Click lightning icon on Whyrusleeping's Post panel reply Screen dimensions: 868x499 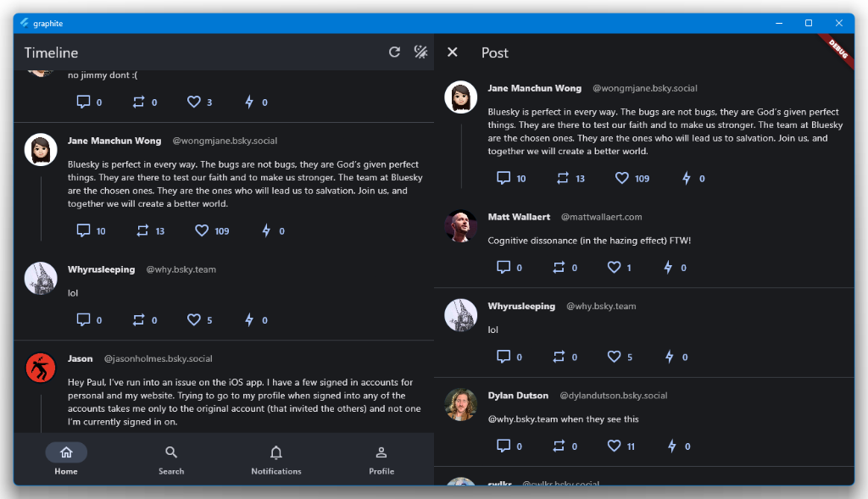[x=670, y=357]
